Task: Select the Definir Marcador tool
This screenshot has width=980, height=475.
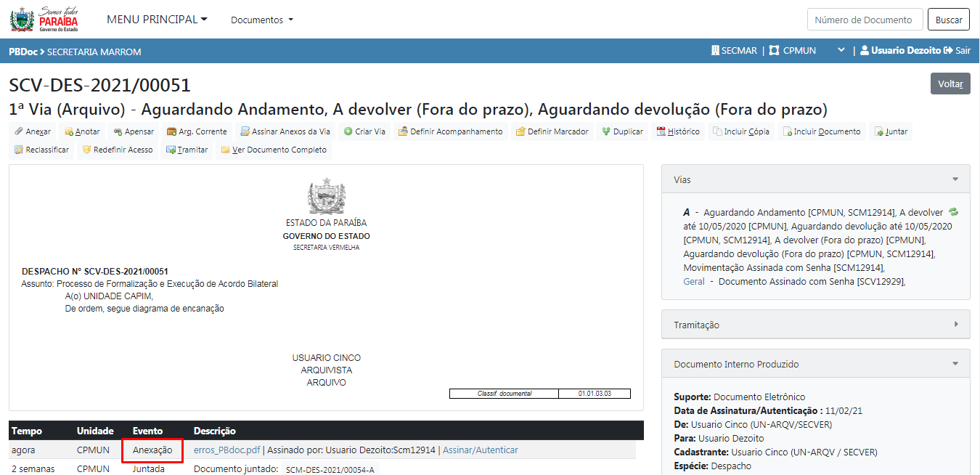Action: tap(552, 131)
